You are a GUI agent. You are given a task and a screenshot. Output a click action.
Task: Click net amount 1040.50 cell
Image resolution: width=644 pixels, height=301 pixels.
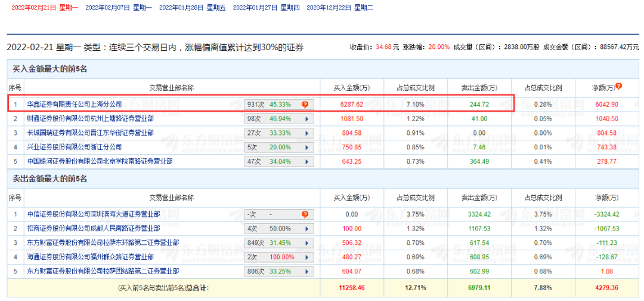coord(606,119)
